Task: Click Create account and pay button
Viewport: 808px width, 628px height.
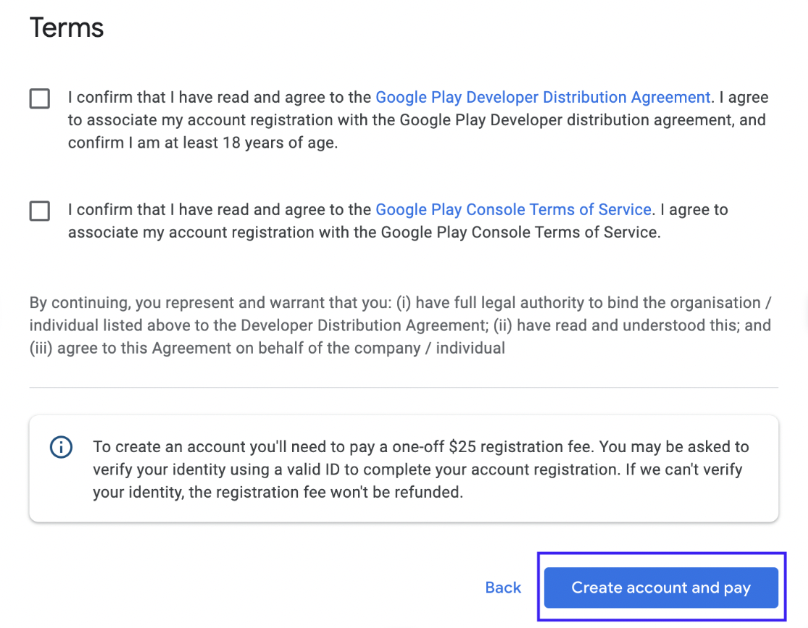Action: 661,587
